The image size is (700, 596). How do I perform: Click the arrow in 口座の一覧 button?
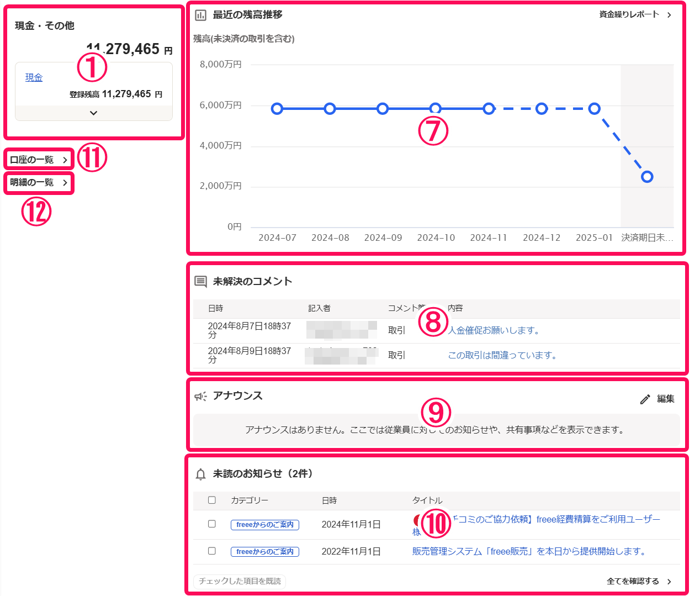pos(65,160)
